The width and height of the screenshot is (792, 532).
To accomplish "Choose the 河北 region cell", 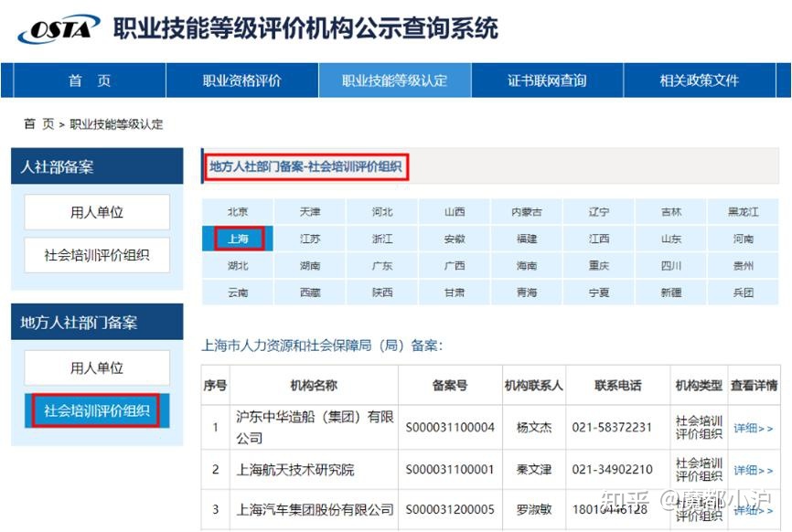I will pyautogui.click(x=382, y=212).
